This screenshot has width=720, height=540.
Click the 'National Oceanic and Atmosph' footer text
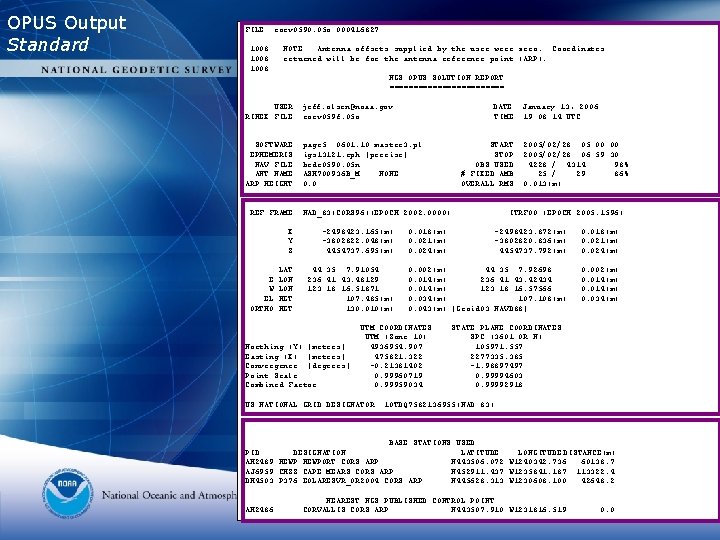(x=169, y=495)
